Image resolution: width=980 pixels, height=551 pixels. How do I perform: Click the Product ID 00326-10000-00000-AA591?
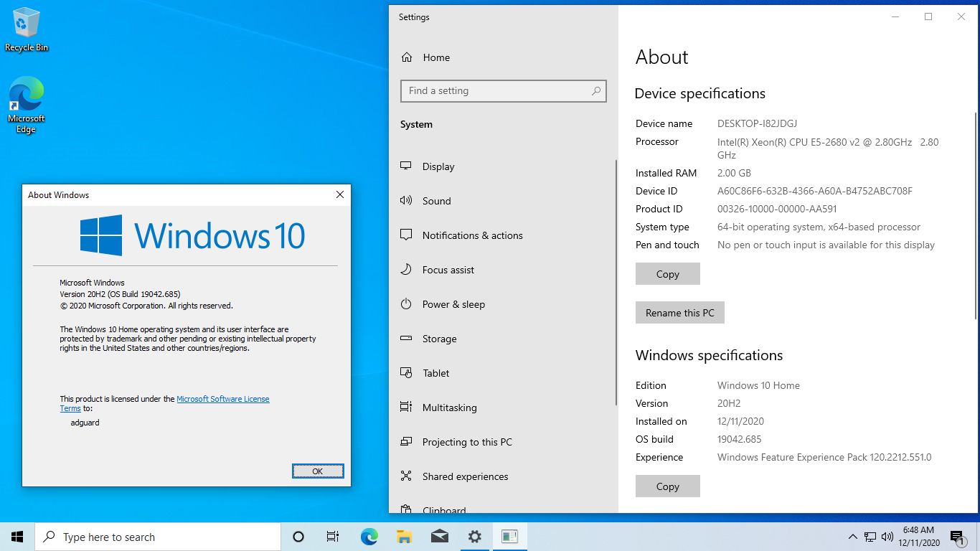click(777, 209)
